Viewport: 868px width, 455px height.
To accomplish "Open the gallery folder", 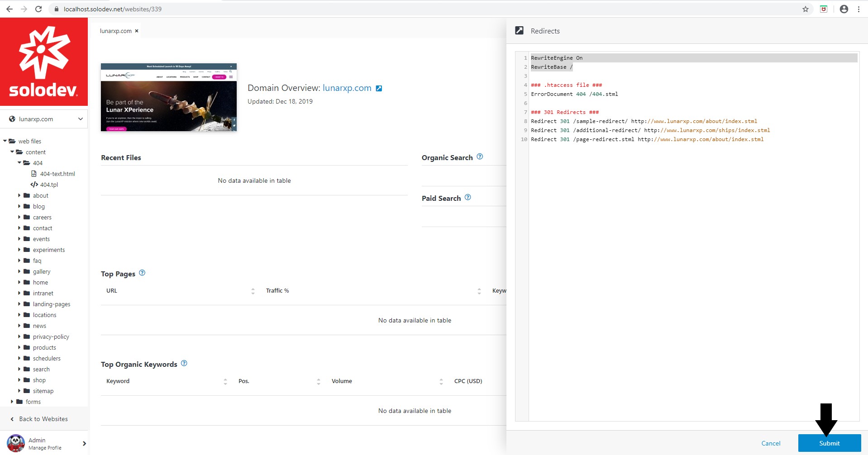I will tap(42, 271).
